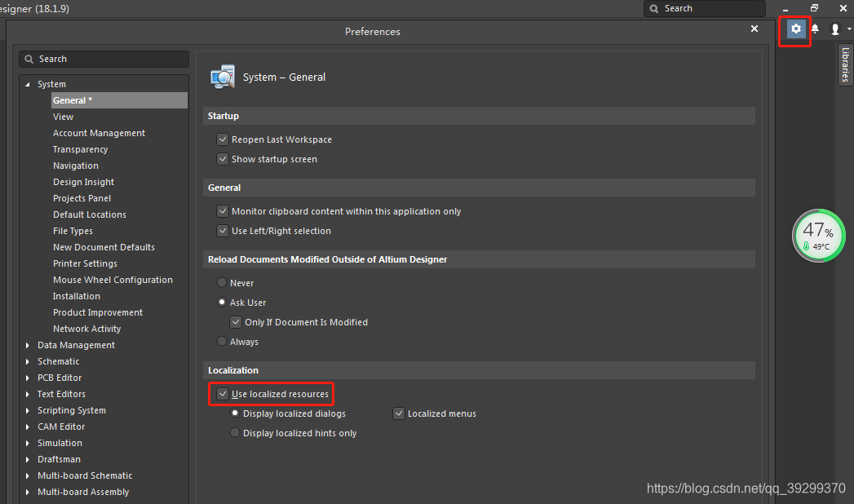The width and height of the screenshot is (854, 504).
Task: Open Transparency preferences
Action: pyautogui.click(x=80, y=149)
